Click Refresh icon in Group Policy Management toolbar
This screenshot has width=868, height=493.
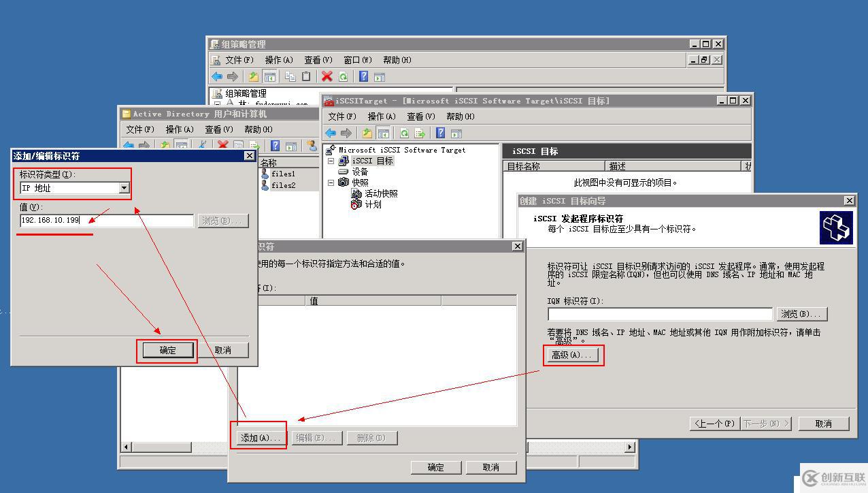pyautogui.click(x=344, y=77)
